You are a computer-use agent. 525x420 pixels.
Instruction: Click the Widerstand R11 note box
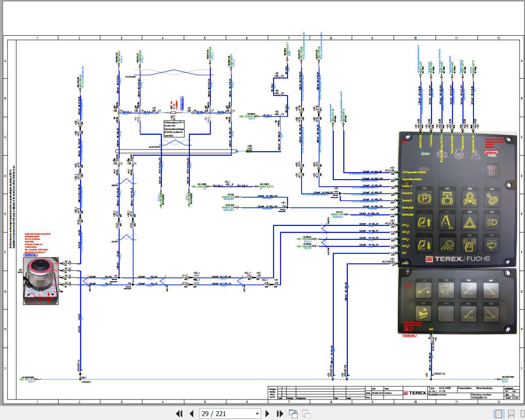point(174,129)
